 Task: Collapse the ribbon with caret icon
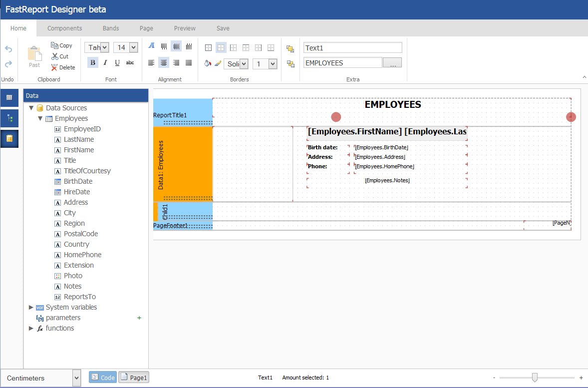point(584,77)
